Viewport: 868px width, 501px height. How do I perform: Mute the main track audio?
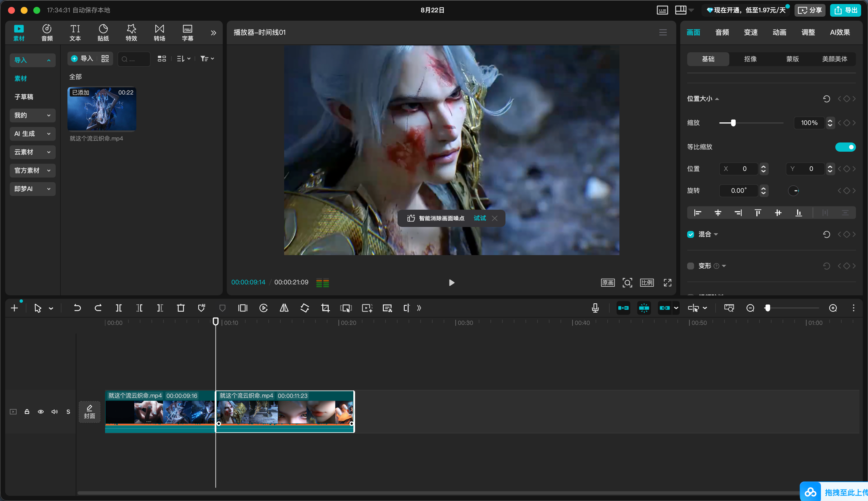54,412
